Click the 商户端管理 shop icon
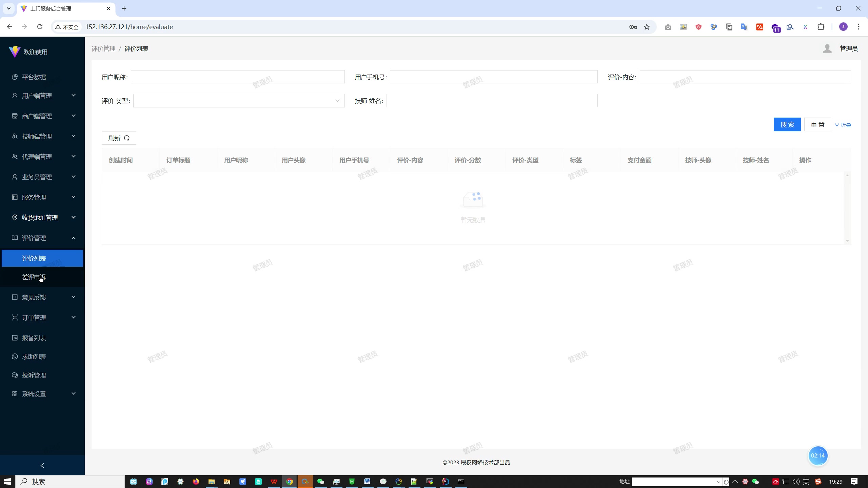The height and width of the screenshot is (488, 868). point(15,116)
